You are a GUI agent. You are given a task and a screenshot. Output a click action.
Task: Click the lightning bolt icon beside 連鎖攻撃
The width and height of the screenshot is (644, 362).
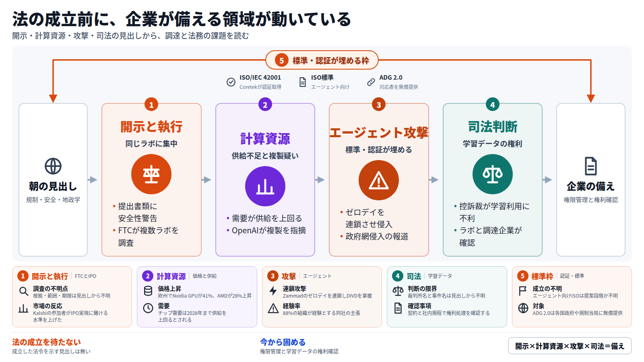coord(273,291)
